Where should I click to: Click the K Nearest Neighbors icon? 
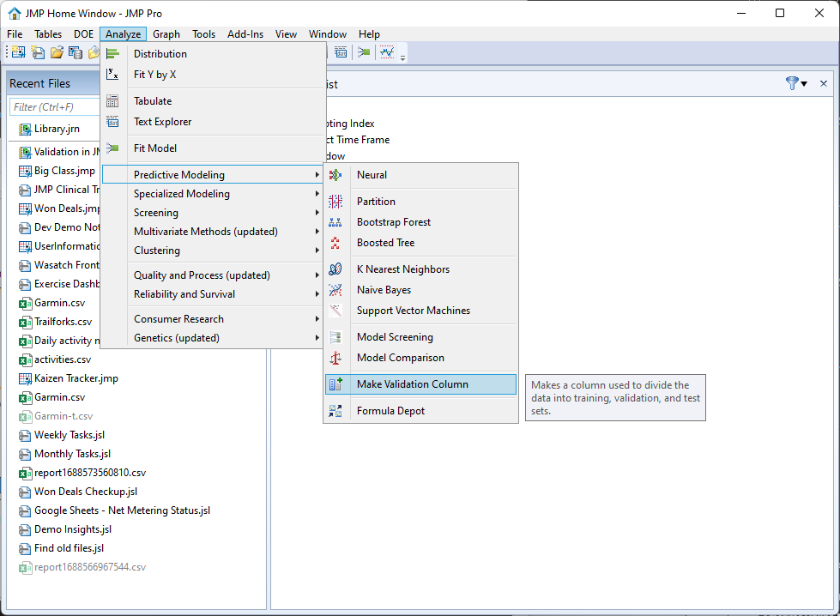[x=335, y=269]
